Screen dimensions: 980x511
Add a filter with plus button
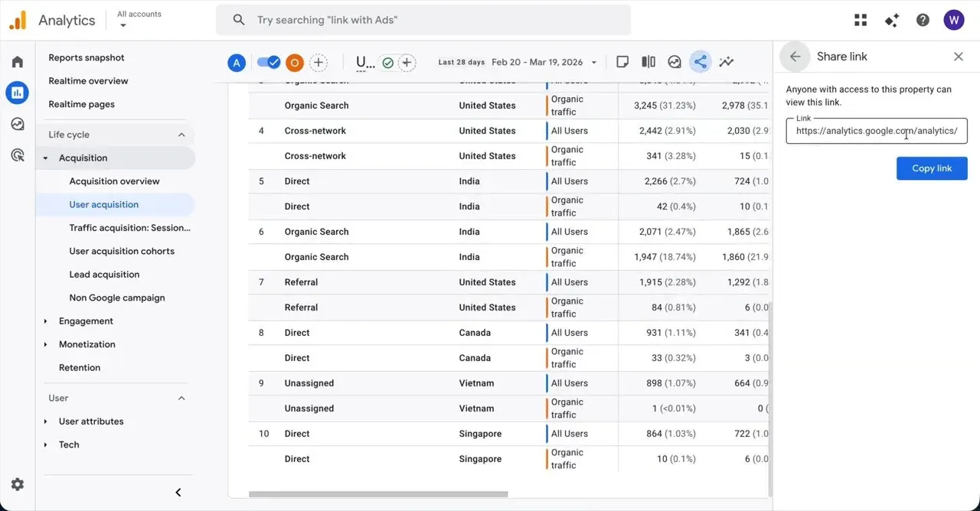point(407,63)
